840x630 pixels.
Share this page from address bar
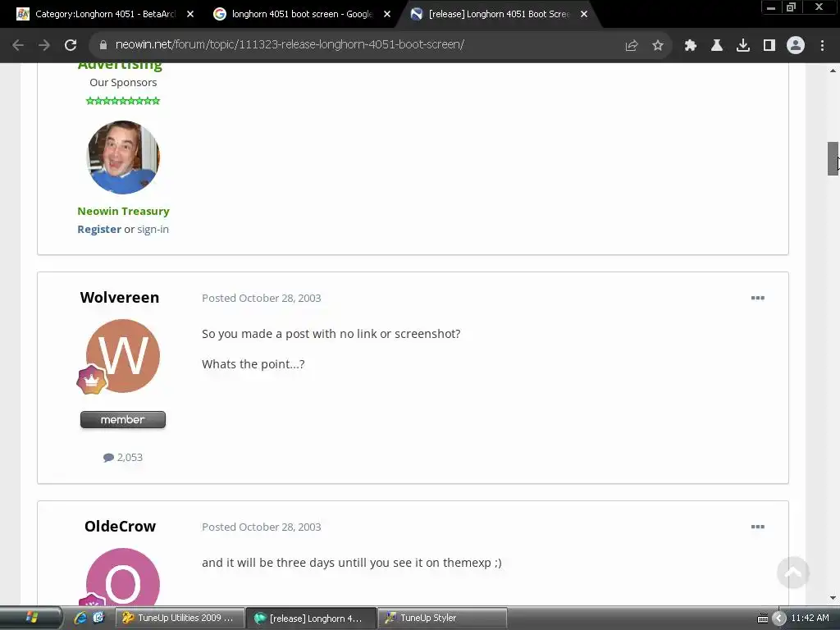point(632,46)
